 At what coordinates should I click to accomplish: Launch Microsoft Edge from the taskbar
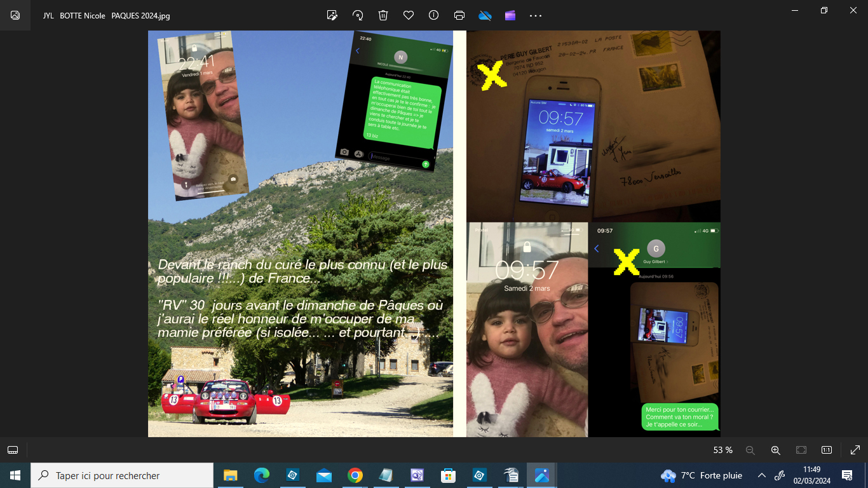pyautogui.click(x=261, y=475)
